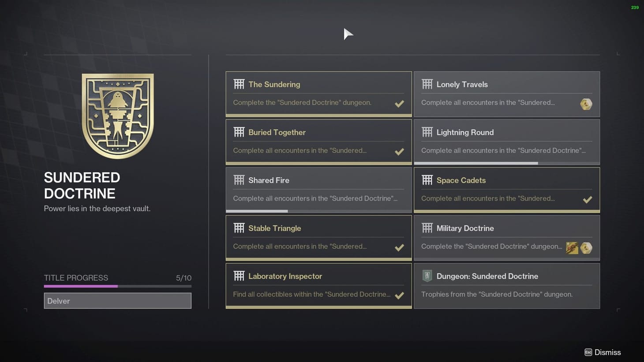Click the grid icon on Buried Together
The height and width of the screenshot is (362, 644).
click(x=239, y=132)
